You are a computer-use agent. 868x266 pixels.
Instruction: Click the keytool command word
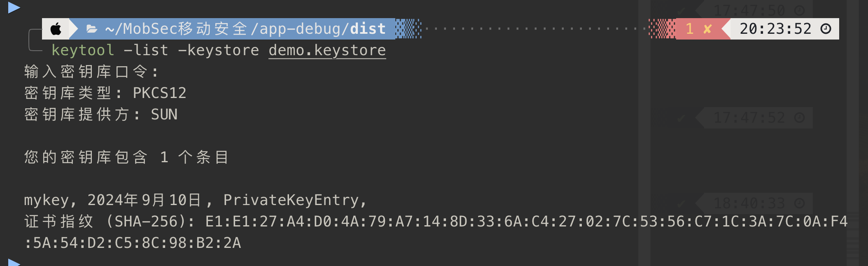(x=83, y=50)
